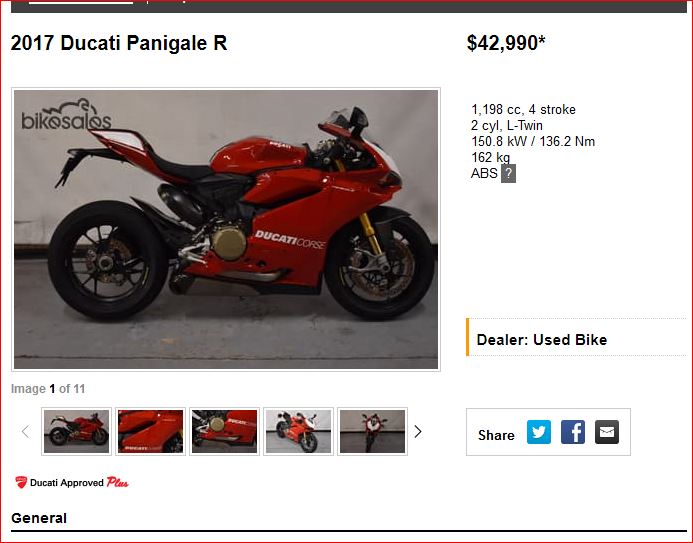The width and height of the screenshot is (693, 543).
Task: Select fifth thumbnail showing bike front view
Action: click(x=372, y=431)
